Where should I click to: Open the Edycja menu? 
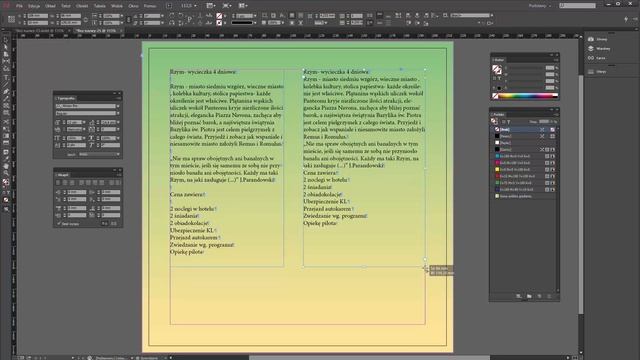[x=34, y=6]
